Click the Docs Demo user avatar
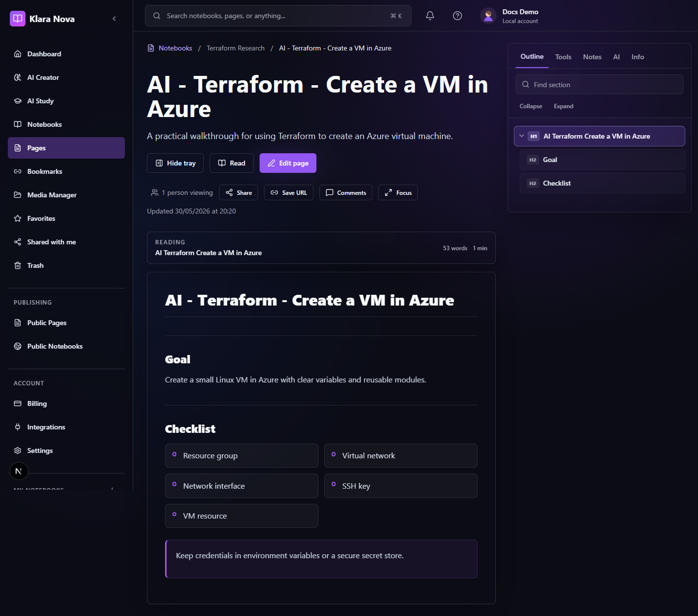The image size is (698, 616). click(x=488, y=16)
